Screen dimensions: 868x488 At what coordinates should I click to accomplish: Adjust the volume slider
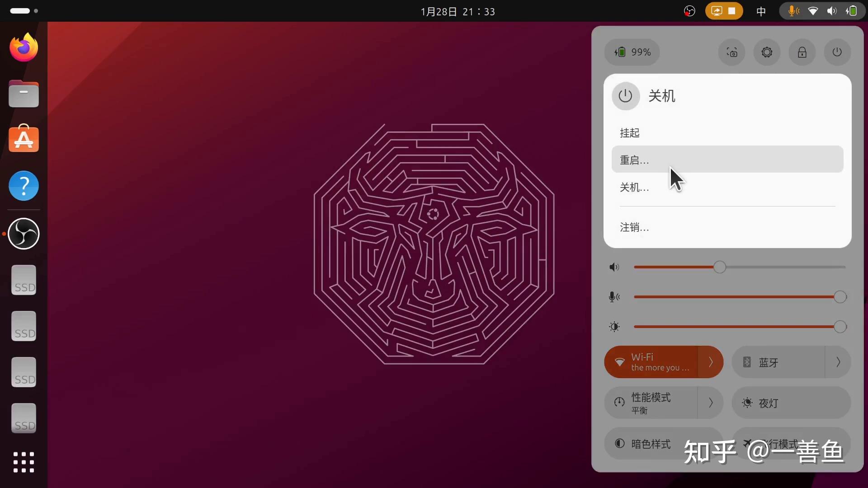(x=719, y=267)
